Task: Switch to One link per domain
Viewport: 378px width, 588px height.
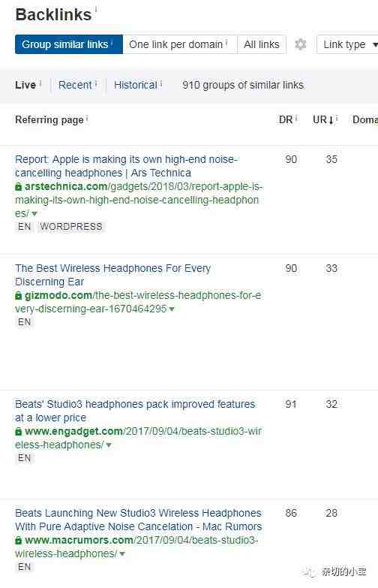Action: (180, 44)
